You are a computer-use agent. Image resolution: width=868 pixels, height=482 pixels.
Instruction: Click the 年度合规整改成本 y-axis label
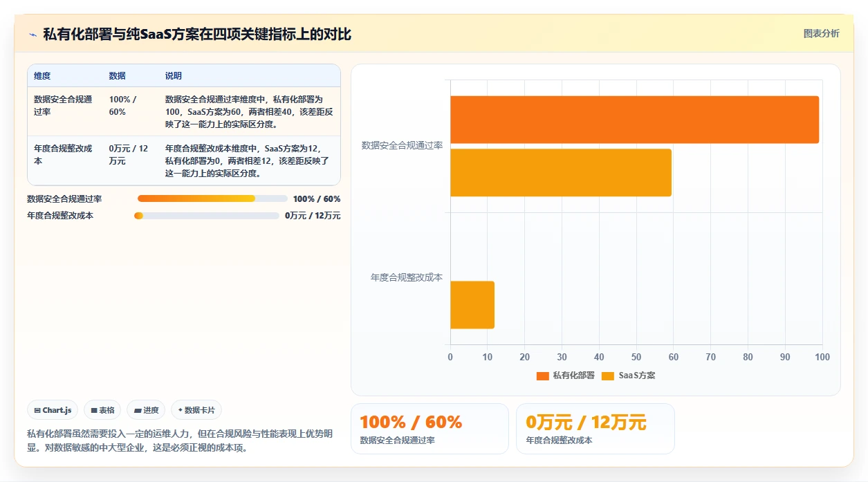[x=407, y=277]
